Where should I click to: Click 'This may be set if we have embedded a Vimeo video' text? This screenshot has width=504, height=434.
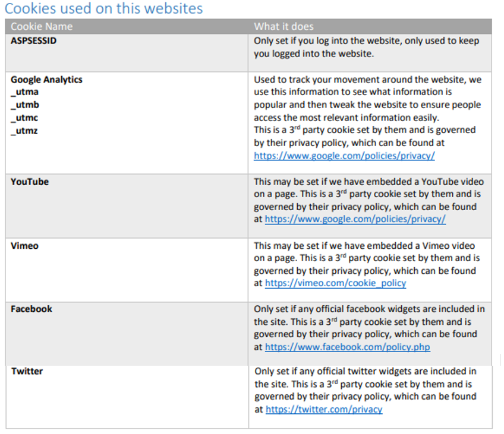[x=364, y=246]
